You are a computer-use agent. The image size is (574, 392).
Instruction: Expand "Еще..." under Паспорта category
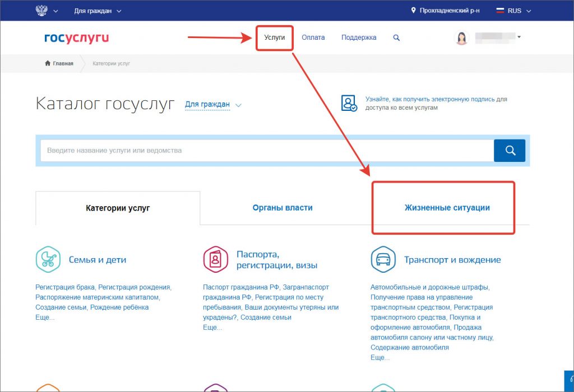click(x=212, y=327)
